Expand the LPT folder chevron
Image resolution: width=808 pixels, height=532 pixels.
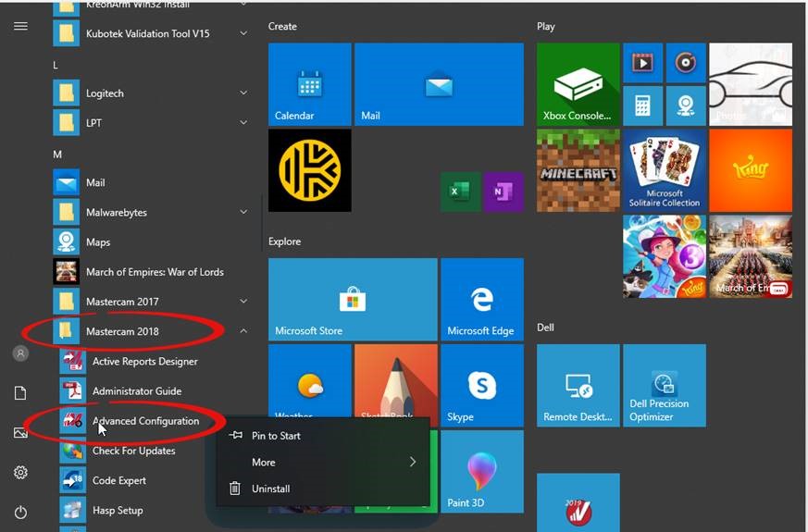pyautogui.click(x=243, y=122)
